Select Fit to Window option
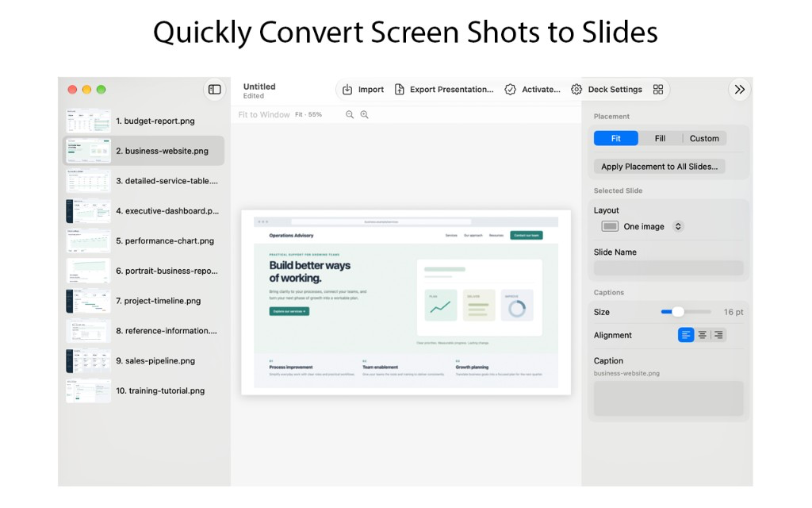The image size is (812, 508). [263, 114]
